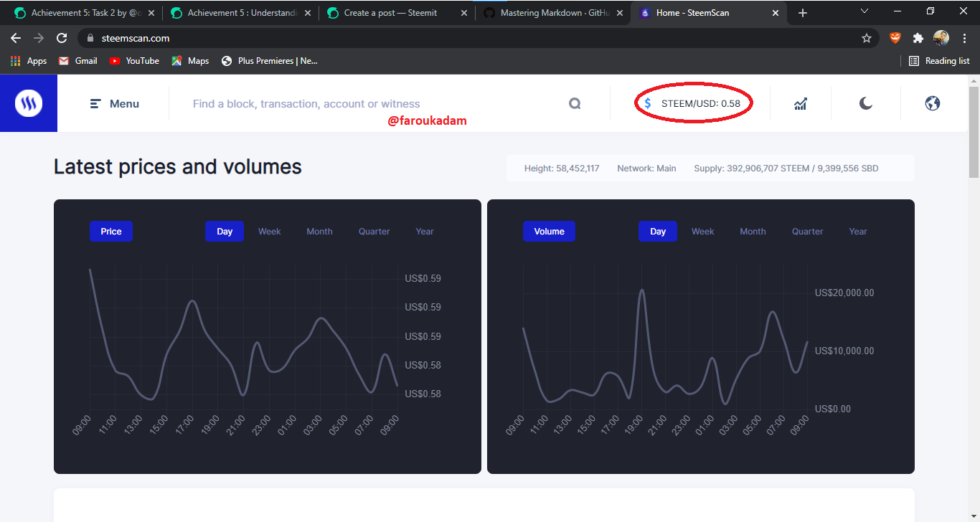This screenshot has width=980, height=522.
Task: Click the page vertical scrollbar
Action: pos(974,133)
